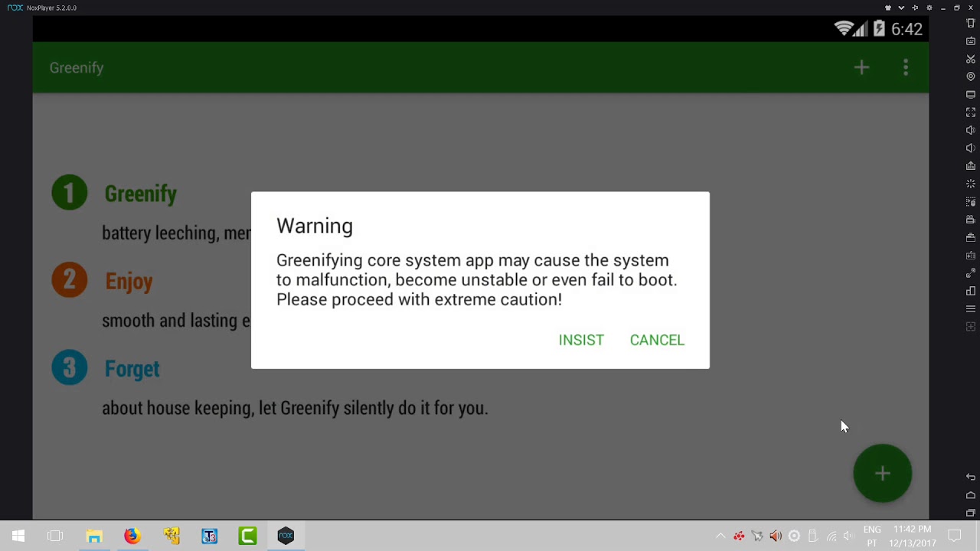This screenshot has height=551, width=980.
Task: Click the Nox shake phone icon
Action: [x=971, y=23]
